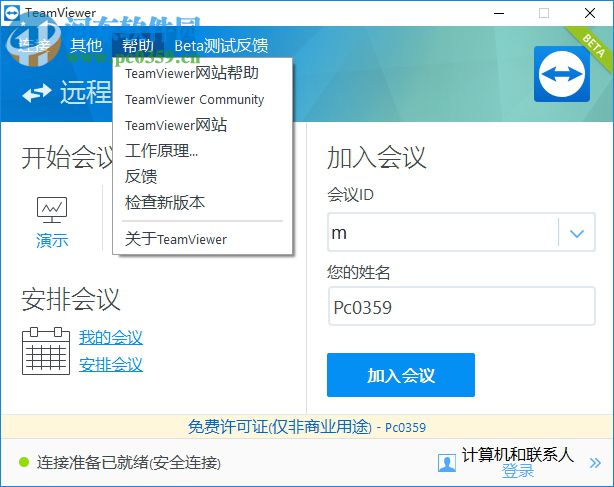Expand the contacts panel with double arrows
This screenshot has height=487, width=614.
click(x=595, y=463)
